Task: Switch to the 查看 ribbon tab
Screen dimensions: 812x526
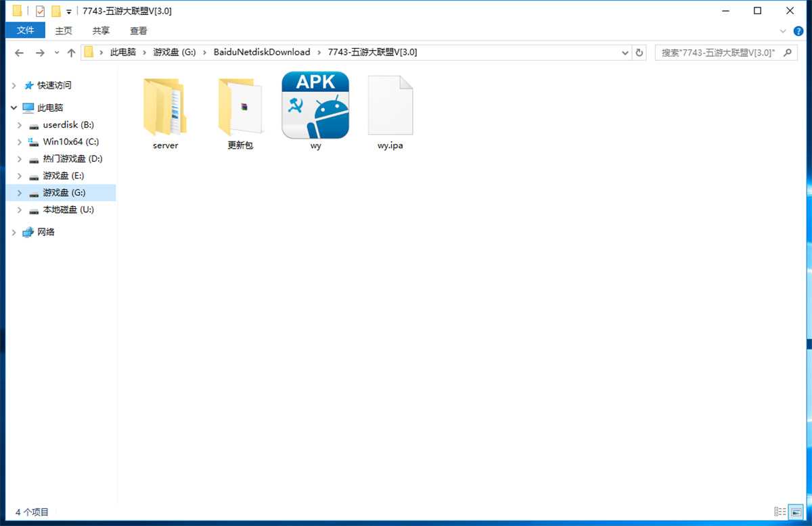Action: pos(139,30)
